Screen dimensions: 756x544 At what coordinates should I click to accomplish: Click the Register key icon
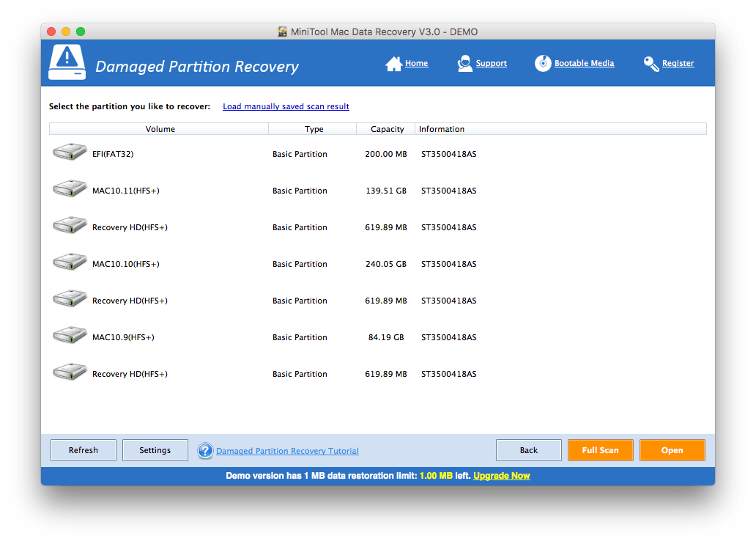click(x=651, y=64)
